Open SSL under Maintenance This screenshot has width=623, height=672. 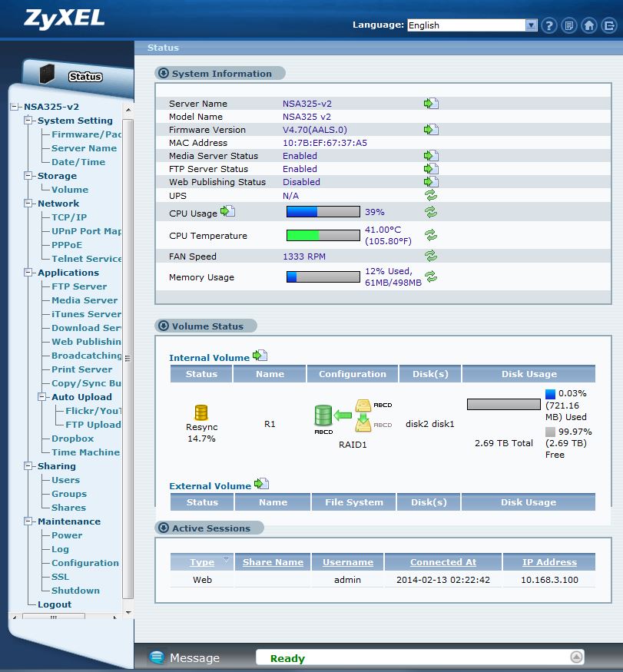point(60,577)
